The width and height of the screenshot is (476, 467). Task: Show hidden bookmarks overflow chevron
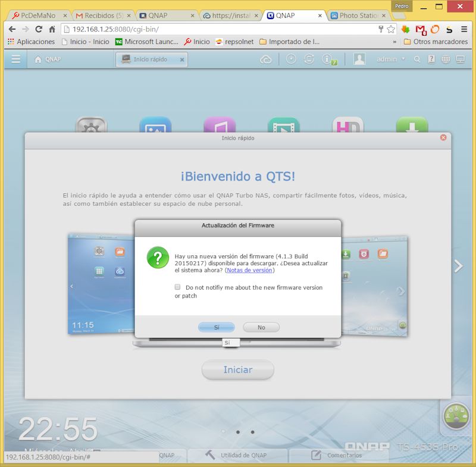click(x=394, y=42)
